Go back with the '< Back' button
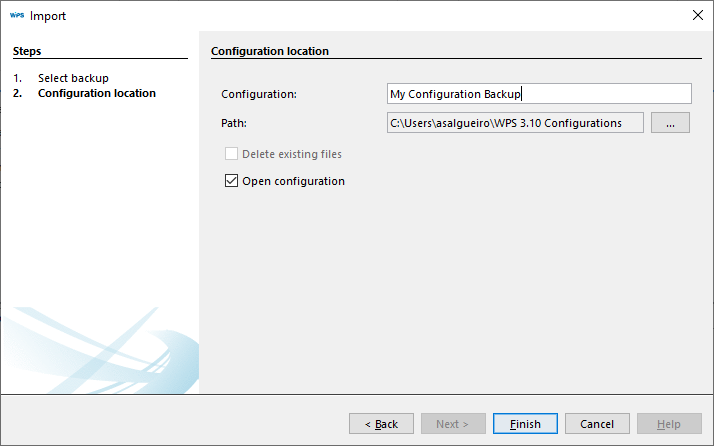This screenshot has width=714, height=446. pyautogui.click(x=381, y=424)
